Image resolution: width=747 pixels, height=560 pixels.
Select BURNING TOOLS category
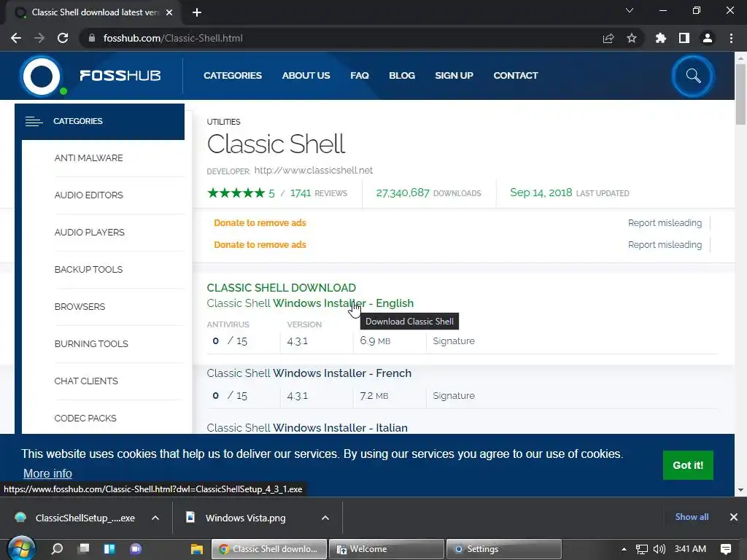(91, 343)
